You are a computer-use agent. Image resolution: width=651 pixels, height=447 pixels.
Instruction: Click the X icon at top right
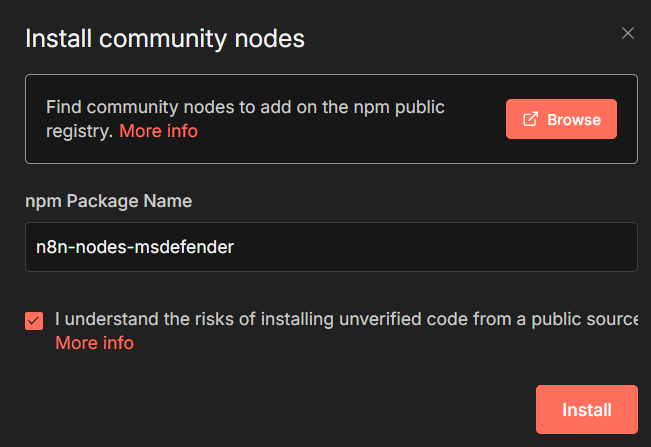[627, 33]
